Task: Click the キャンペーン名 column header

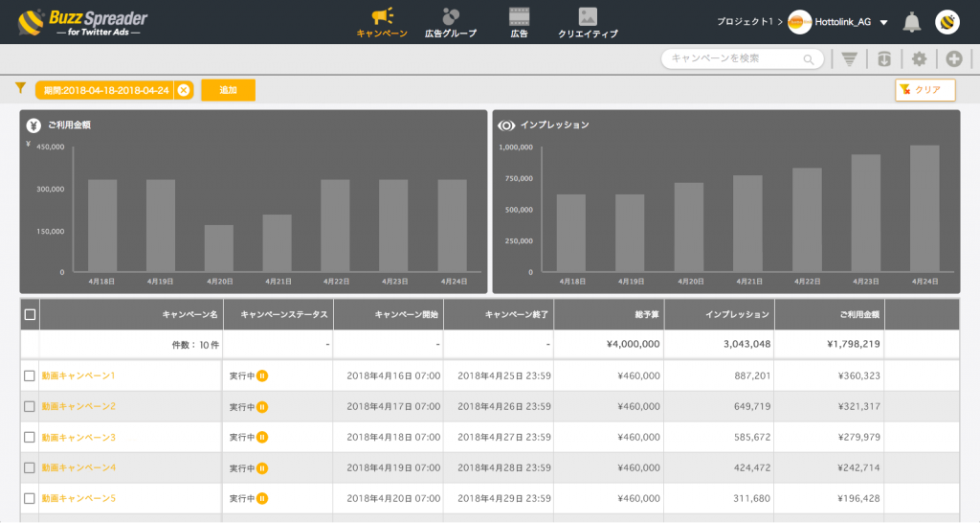Action: point(131,315)
